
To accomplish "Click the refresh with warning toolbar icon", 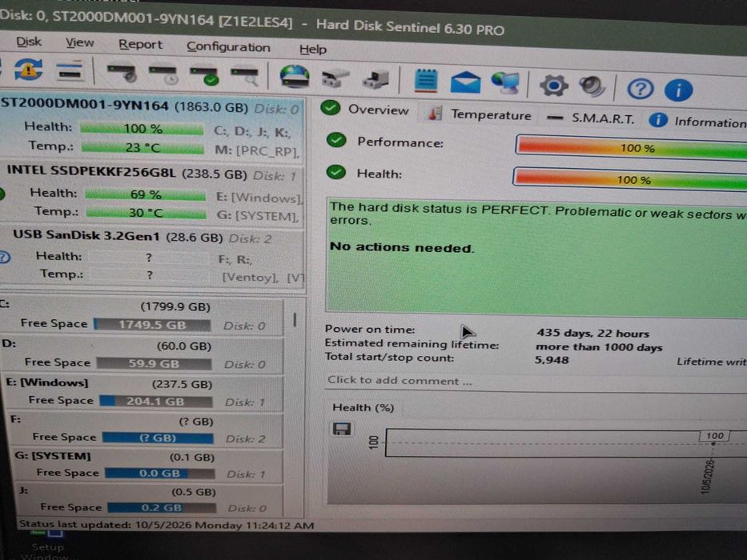I will click(x=28, y=70).
